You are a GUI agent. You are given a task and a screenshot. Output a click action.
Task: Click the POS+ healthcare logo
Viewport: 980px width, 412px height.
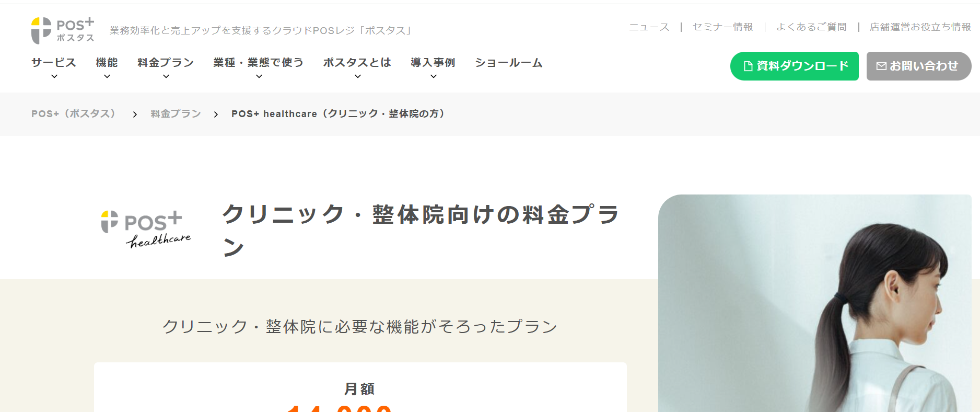pyautogui.click(x=146, y=229)
